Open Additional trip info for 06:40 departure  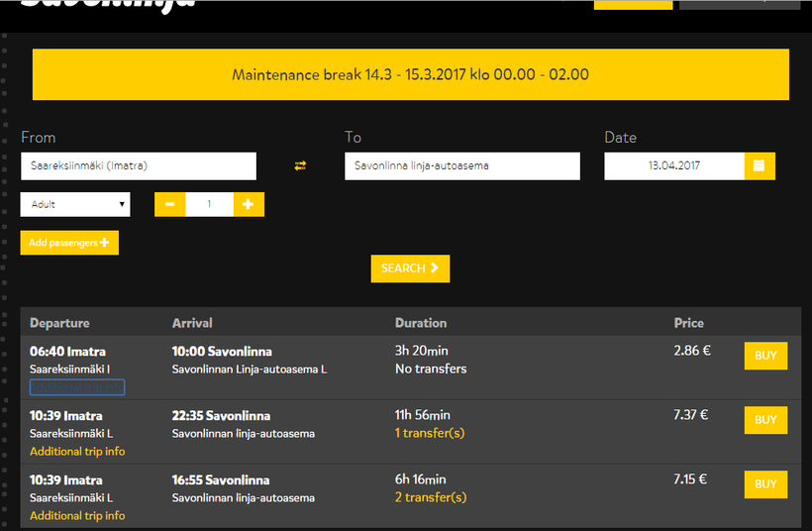[x=77, y=387]
